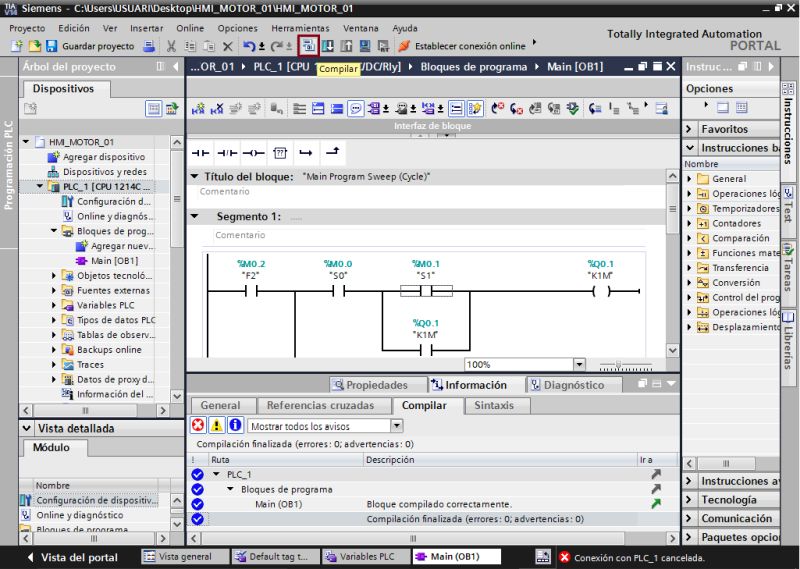
Task: Collapse the Vista detallada panel
Action: [x=27, y=428]
